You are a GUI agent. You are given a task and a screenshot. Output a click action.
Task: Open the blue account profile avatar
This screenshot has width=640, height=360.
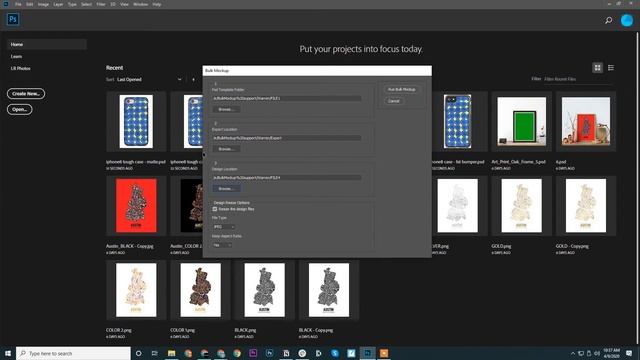(627, 20)
